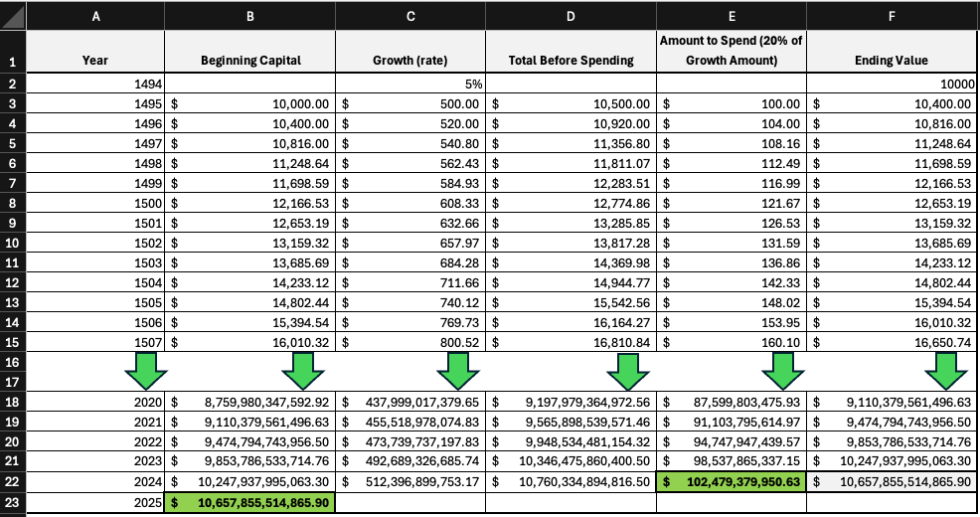This screenshot has height=517, width=980.
Task: Click the "Beginning Capital" header cell
Action: (x=250, y=61)
